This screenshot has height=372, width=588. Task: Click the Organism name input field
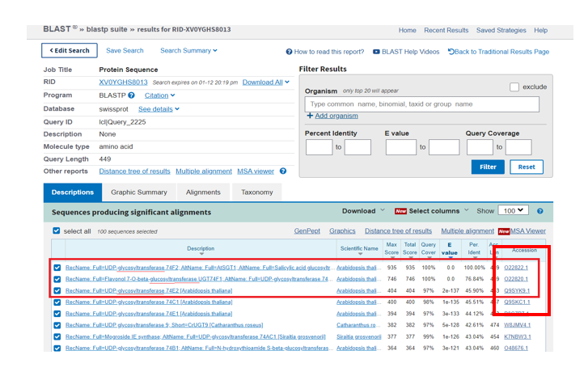(x=422, y=104)
